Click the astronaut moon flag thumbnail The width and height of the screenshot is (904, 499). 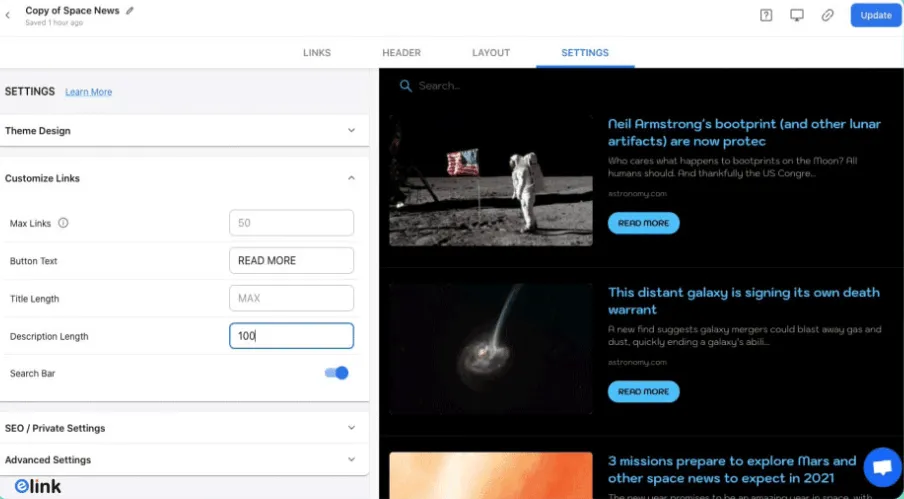pyautogui.click(x=491, y=180)
